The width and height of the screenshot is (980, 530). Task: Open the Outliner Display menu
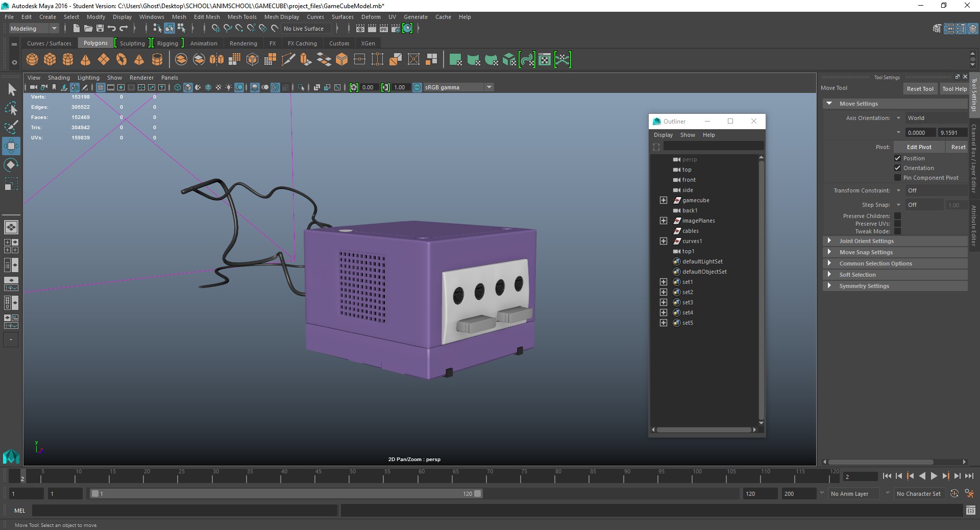pos(663,135)
